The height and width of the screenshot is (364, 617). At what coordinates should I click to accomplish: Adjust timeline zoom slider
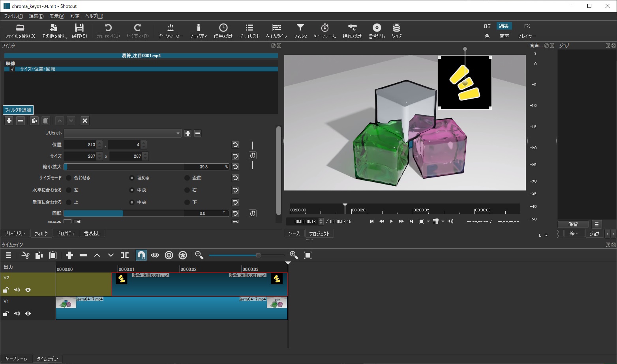pyautogui.click(x=247, y=256)
